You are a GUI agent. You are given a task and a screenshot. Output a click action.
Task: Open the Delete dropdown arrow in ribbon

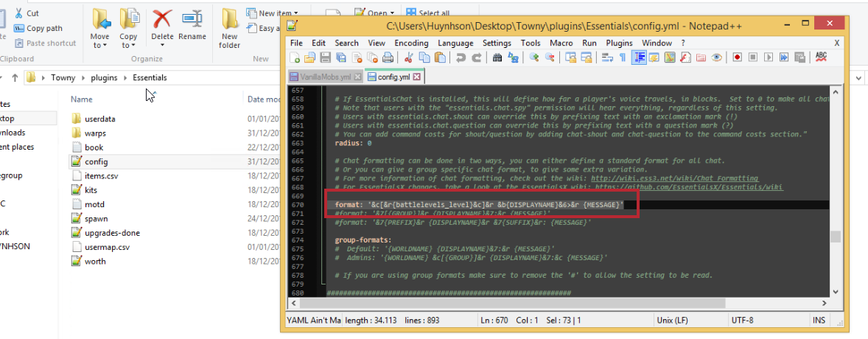pyautogui.click(x=162, y=45)
